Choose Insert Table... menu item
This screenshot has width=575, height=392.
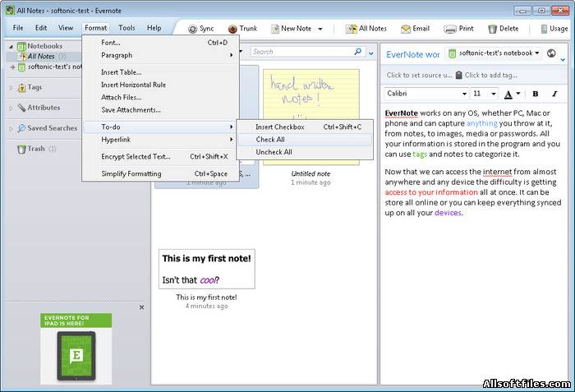[x=160, y=72]
